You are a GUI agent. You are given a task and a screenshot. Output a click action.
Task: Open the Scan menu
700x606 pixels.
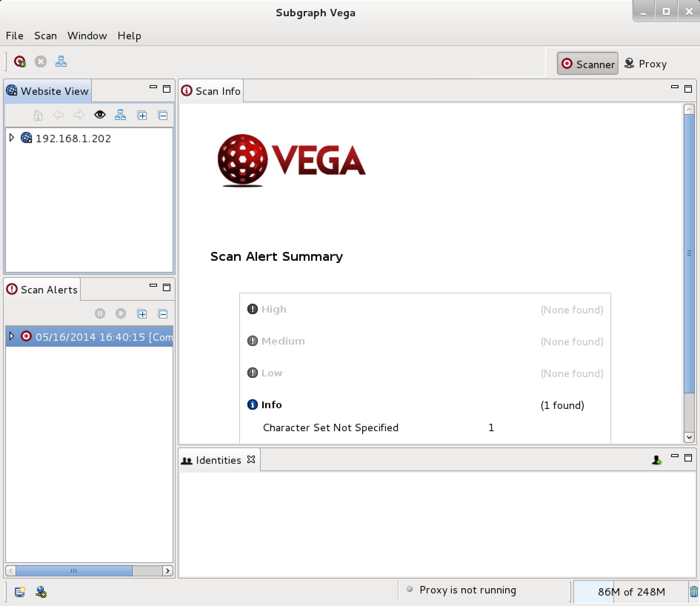click(x=45, y=36)
